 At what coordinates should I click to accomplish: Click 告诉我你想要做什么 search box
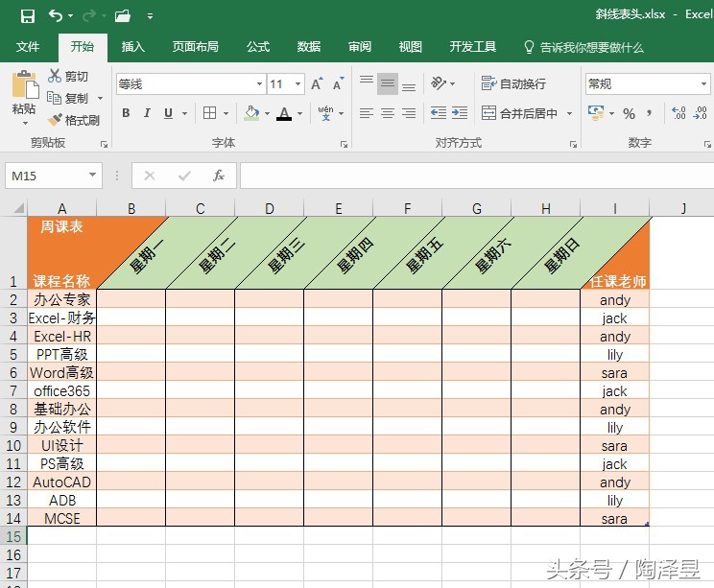pos(584,47)
